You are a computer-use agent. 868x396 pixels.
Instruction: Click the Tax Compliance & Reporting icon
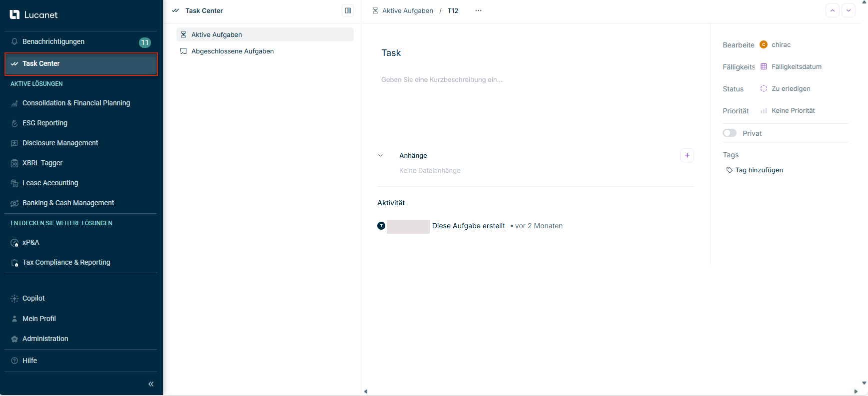click(14, 263)
